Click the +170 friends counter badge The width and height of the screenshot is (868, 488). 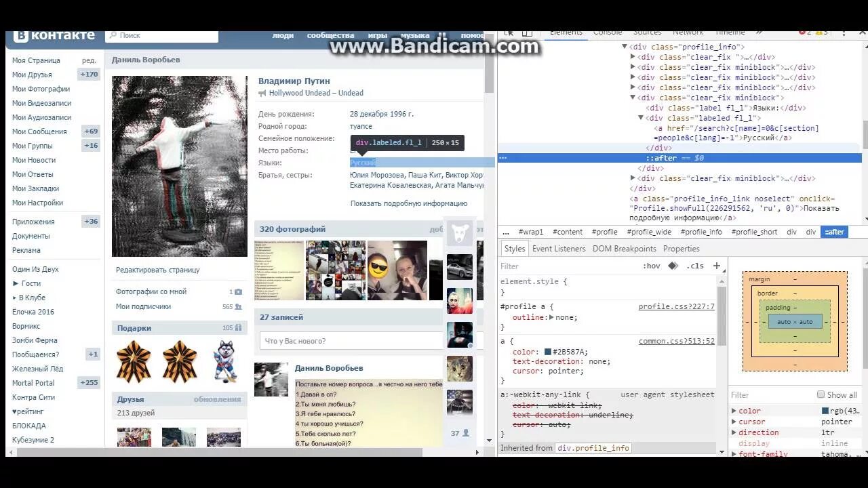[x=89, y=75]
